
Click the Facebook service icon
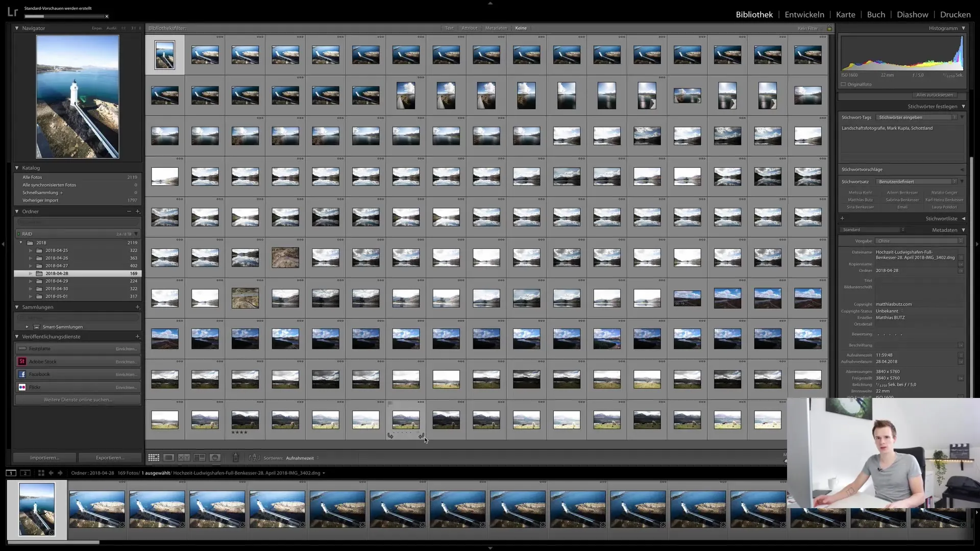coord(22,374)
